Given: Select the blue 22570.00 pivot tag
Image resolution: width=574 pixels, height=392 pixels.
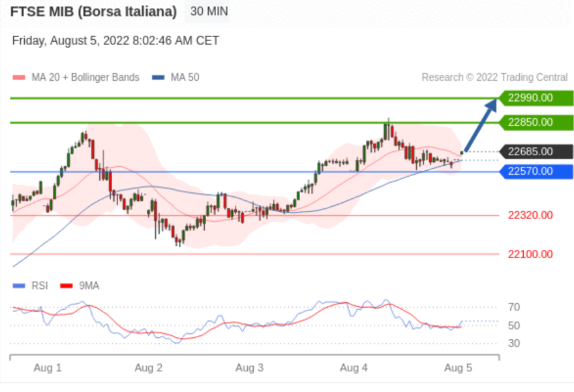Looking at the screenshot, I should (536, 172).
